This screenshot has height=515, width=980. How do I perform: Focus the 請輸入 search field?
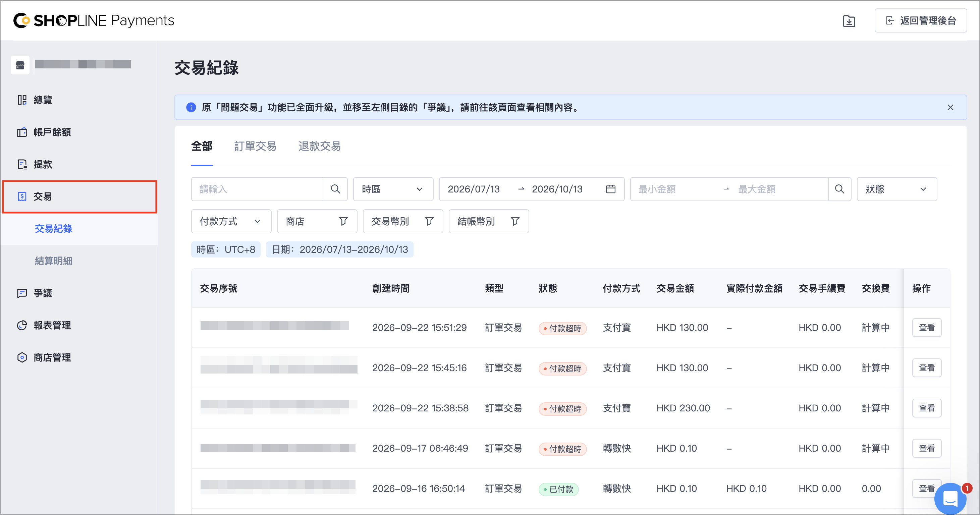click(258, 189)
